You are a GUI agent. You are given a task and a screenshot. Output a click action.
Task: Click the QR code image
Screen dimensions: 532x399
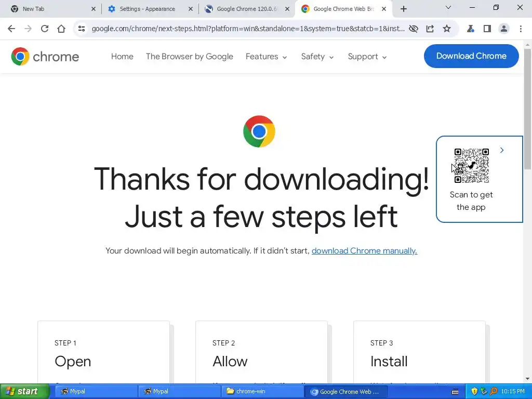(472, 166)
